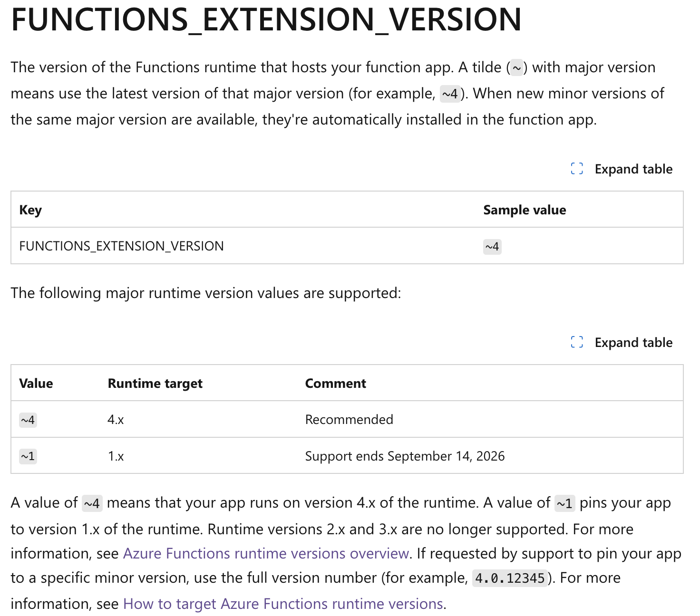700x616 pixels.
Task: Expand the first table using Expand table
Action: click(x=633, y=169)
